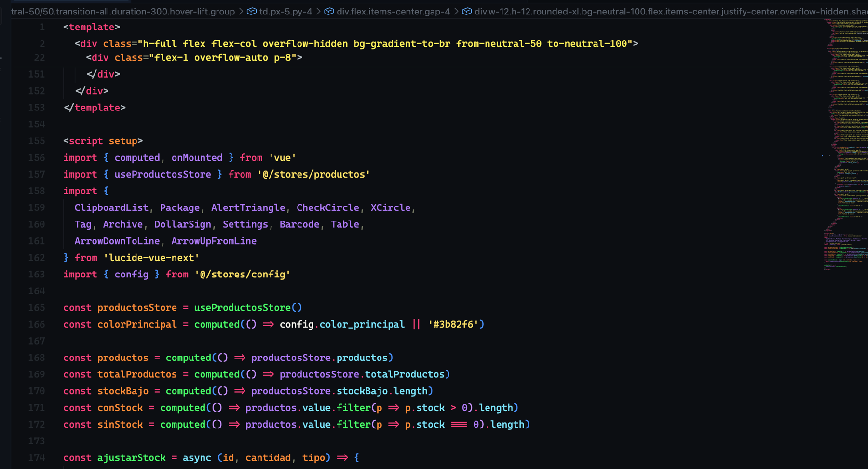Screen dimensions: 868x469
Task: Click the CheckCircle import name
Action: click(x=327, y=207)
